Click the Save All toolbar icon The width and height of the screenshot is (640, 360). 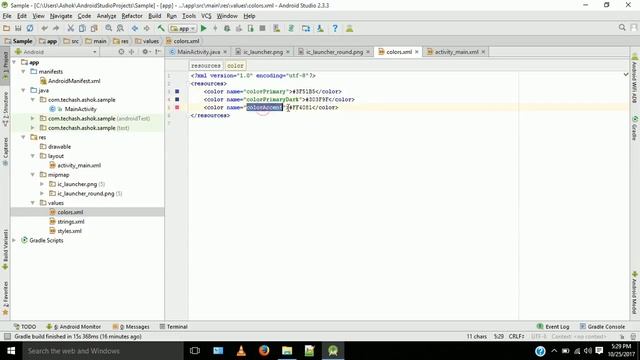coord(18,28)
